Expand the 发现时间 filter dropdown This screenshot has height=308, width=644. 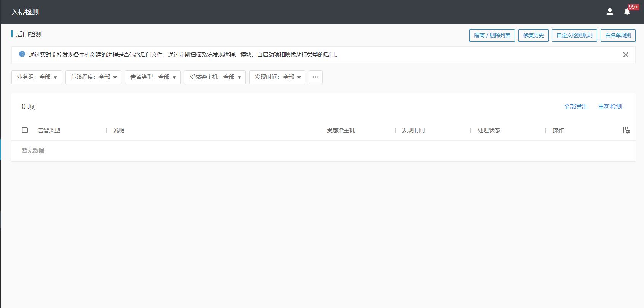pos(277,77)
